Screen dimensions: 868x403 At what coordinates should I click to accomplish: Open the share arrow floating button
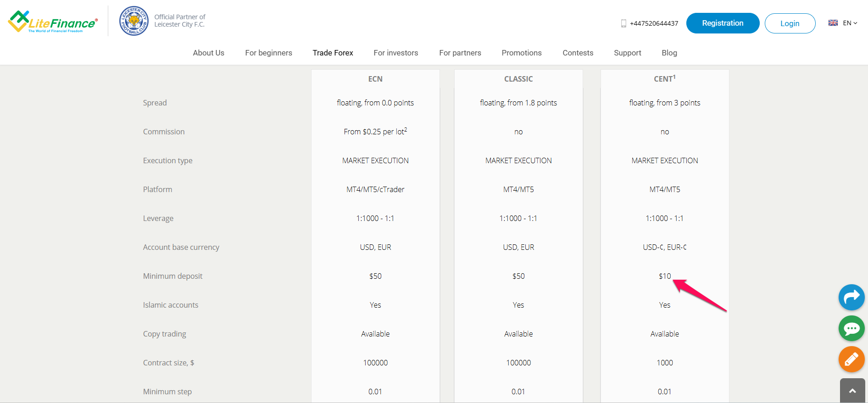tap(851, 297)
